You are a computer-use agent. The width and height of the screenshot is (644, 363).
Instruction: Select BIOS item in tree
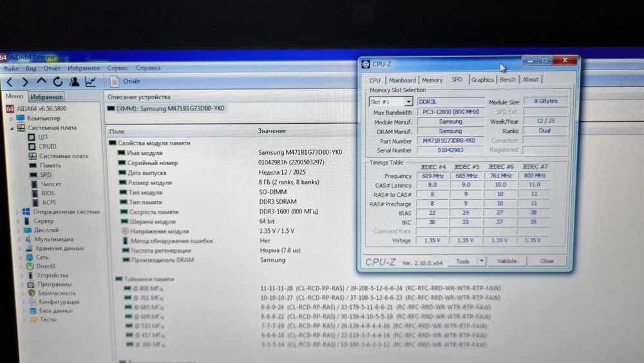click(48, 193)
